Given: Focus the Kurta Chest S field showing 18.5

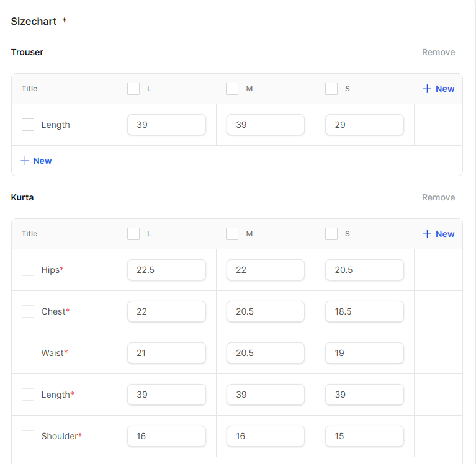Looking at the screenshot, I should pos(364,311).
